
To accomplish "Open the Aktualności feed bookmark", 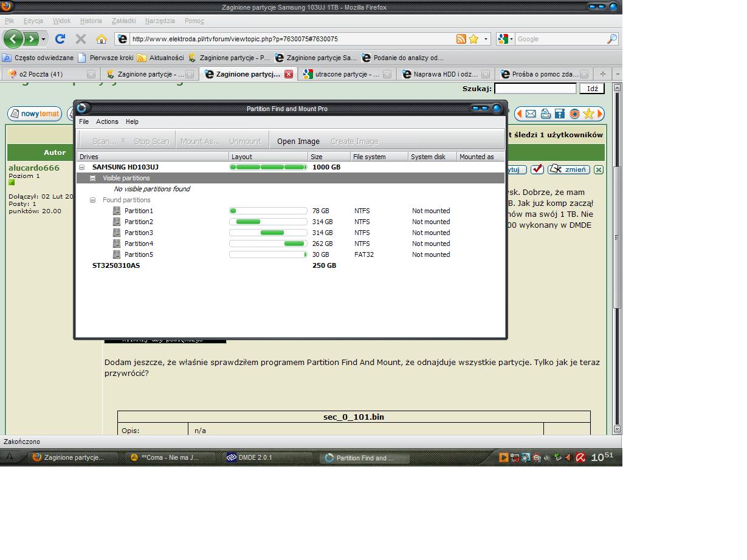I will [x=160, y=58].
